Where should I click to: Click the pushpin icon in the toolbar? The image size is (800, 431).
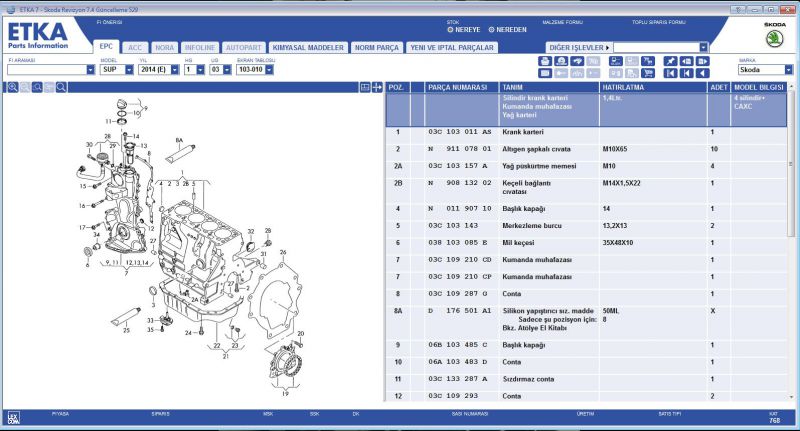point(670,61)
